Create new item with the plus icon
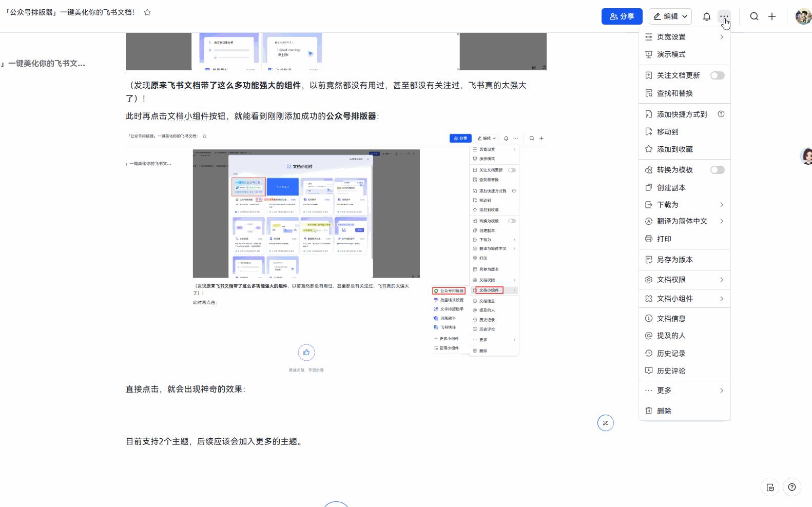Image resolution: width=812 pixels, height=507 pixels. (772, 16)
